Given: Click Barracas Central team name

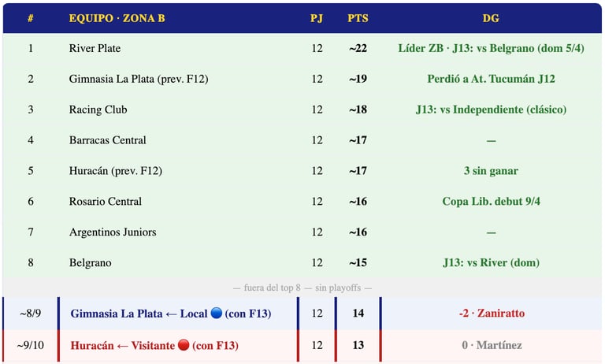Looking at the screenshot, I should [x=108, y=140].
